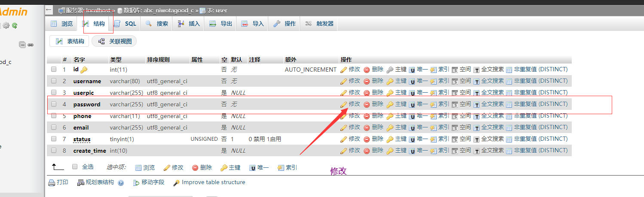The image size is (644, 197).
Task: Click the 0 禁用 1启用 comment text
Action: click(x=265, y=139)
